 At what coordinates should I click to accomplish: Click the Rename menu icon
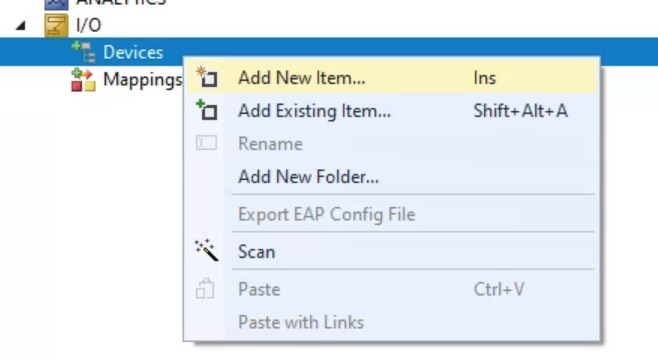[x=206, y=143]
